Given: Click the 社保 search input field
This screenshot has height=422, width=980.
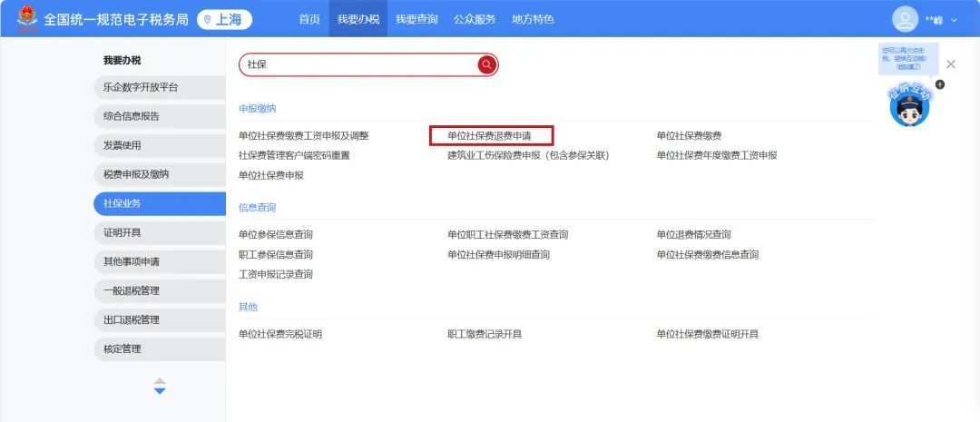Looking at the screenshot, I should 358,64.
